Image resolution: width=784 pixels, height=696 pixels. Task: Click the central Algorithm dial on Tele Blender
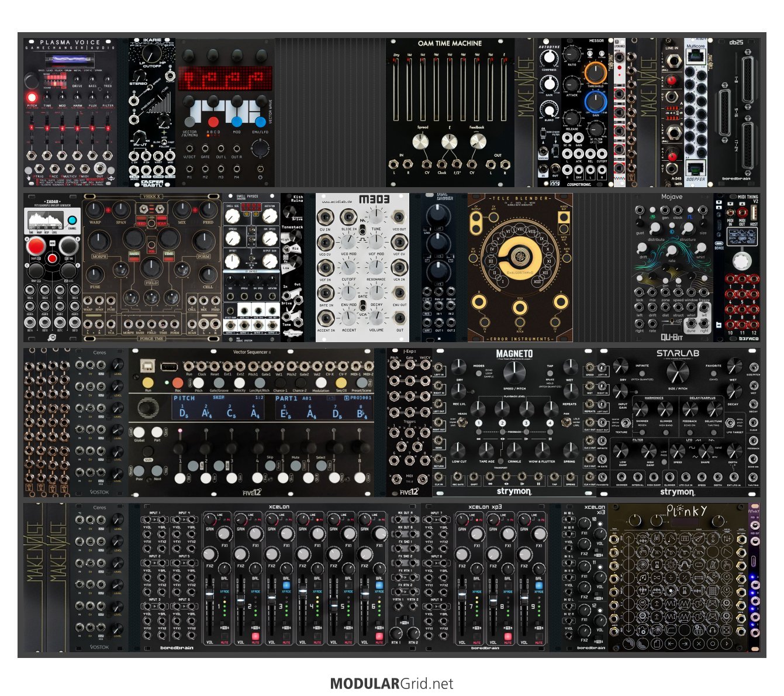pos(519,256)
